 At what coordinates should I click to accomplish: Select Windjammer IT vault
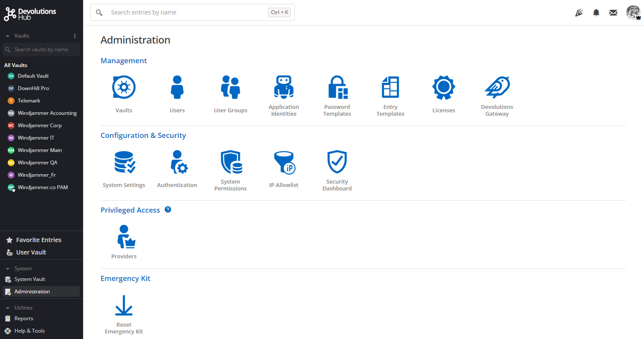coord(41,138)
